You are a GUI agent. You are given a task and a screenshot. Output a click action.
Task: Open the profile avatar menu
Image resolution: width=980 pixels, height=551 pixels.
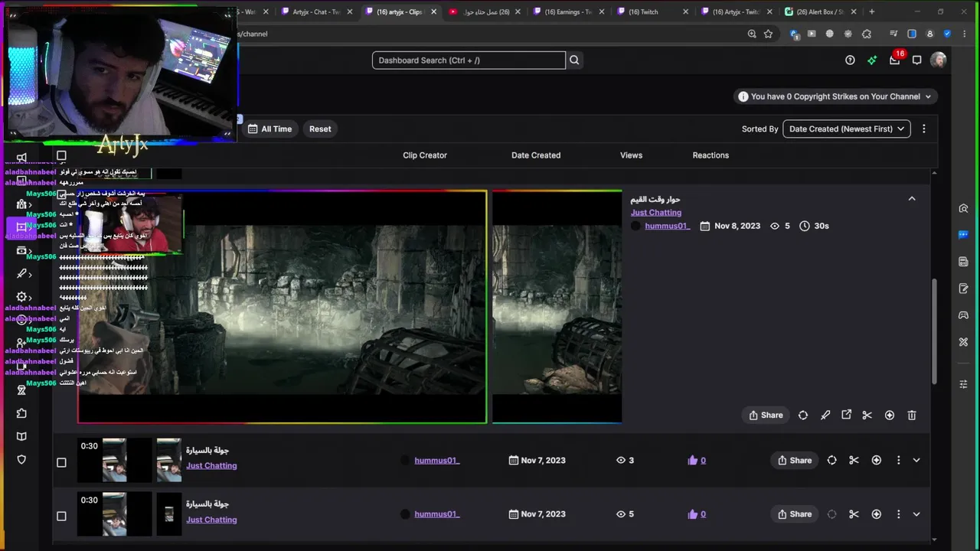(x=939, y=60)
